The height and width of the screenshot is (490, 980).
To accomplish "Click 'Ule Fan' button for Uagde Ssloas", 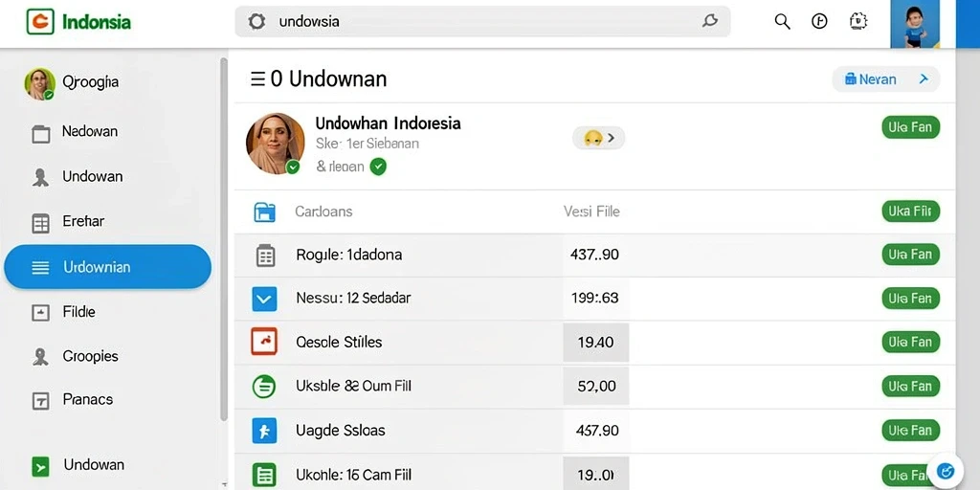I will (x=911, y=430).
